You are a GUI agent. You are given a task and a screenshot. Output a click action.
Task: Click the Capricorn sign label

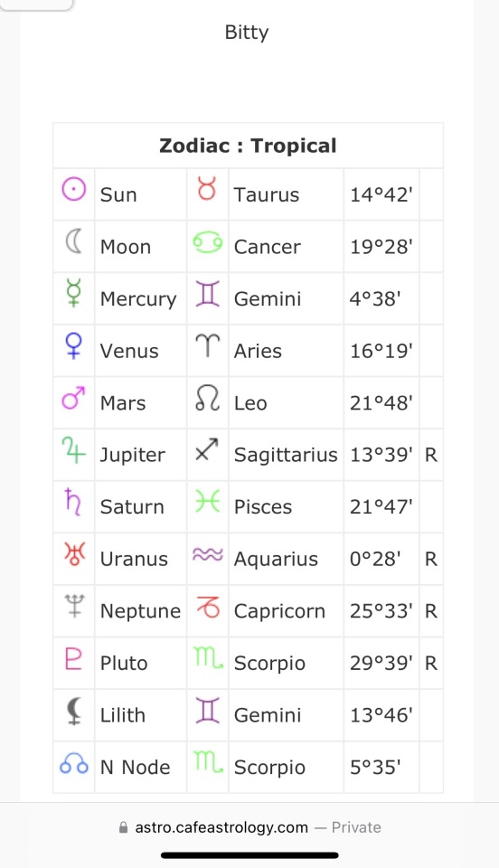pos(279,611)
